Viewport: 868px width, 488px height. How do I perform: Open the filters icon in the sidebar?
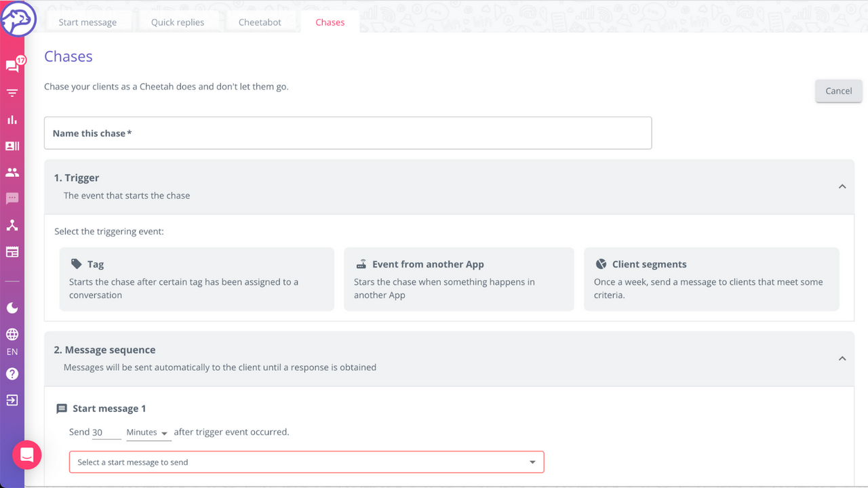tap(12, 93)
